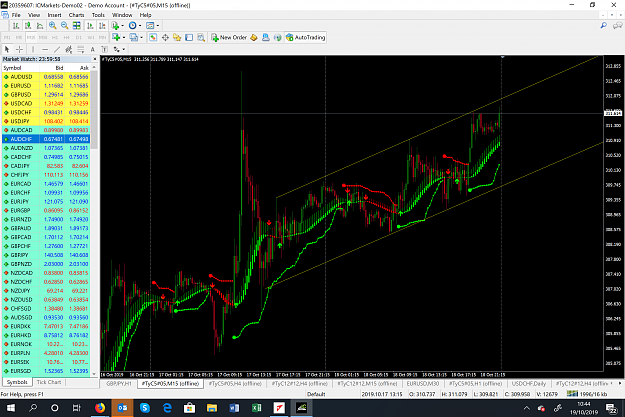Open the periods clock icon
625x417 pixels.
(133, 26)
